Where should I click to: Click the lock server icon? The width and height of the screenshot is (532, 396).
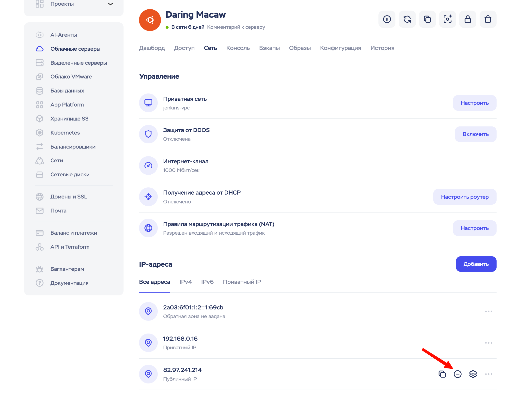(468, 19)
